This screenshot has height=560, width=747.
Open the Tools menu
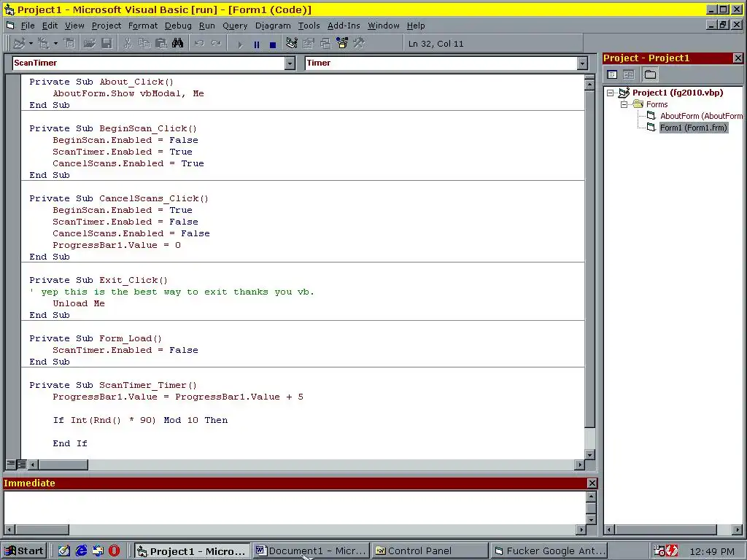click(x=309, y=26)
